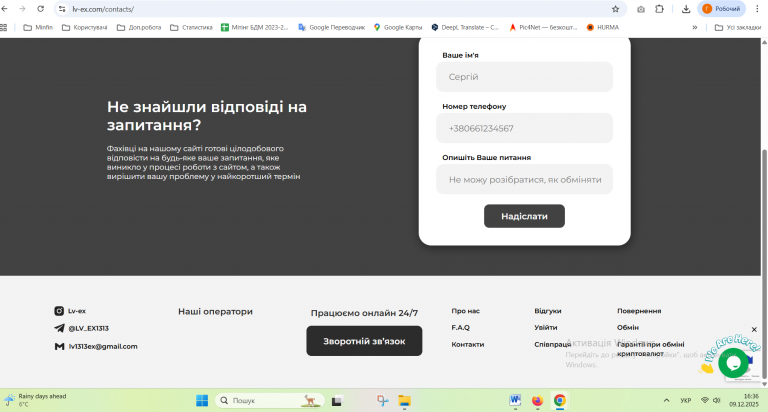Click the Опишіть Ваше питання field
768x412 pixels.
pyautogui.click(x=524, y=179)
